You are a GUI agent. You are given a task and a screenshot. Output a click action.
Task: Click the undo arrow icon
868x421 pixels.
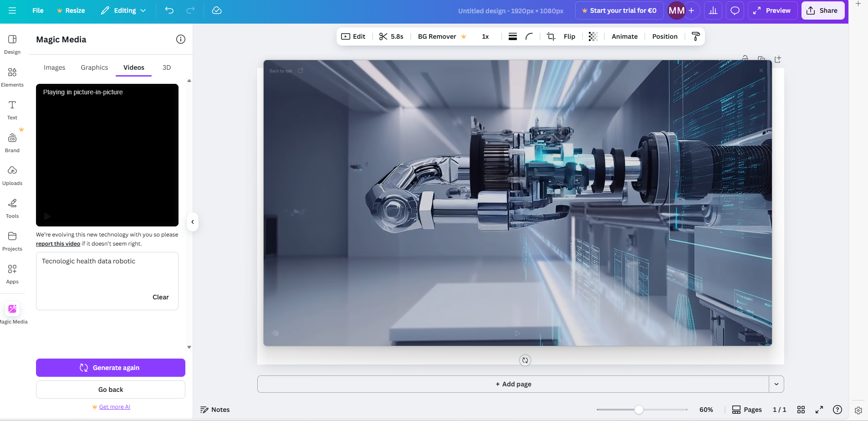(x=169, y=10)
